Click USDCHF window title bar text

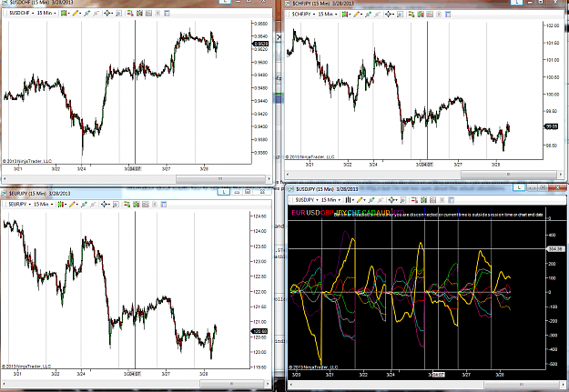(x=41, y=2)
